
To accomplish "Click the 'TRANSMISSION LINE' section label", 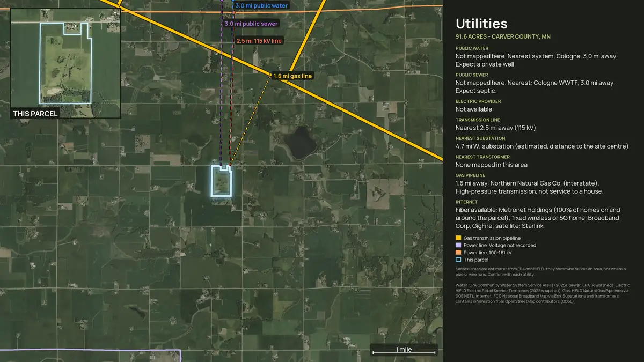I will (x=478, y=120).
